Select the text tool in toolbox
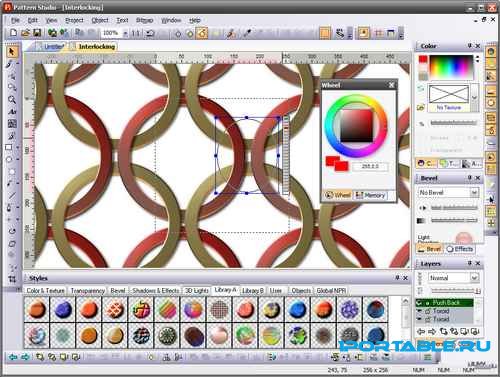The height and width of the screenshot is (377, 500). [12, 112]
